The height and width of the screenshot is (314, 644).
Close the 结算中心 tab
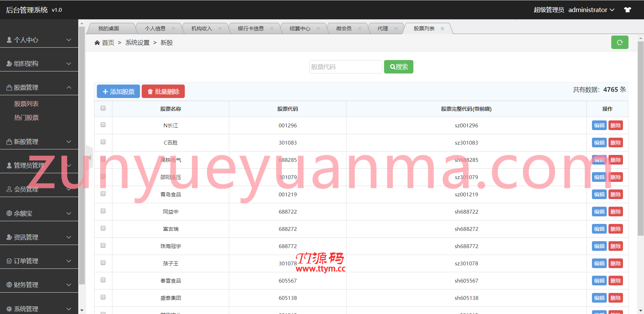pyautogui.click(x=318, y=29)
